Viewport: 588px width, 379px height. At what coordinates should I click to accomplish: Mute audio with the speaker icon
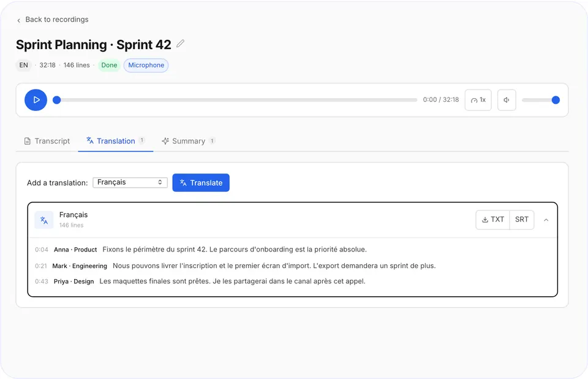tap(507, 100)
